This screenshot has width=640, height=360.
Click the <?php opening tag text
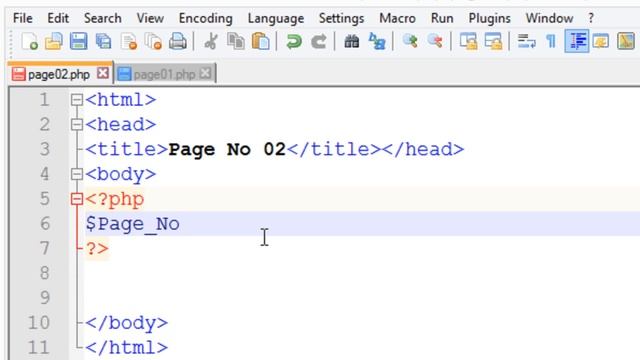[x=115, y=199]
